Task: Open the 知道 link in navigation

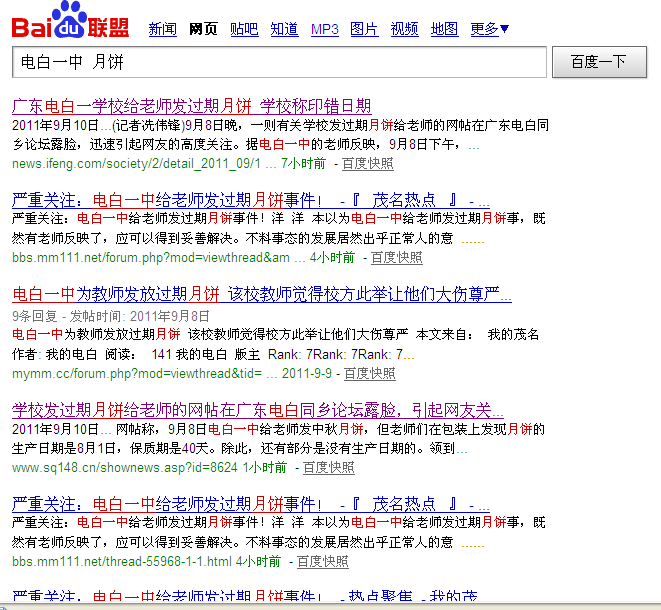Action: click(x=284, y=29)
